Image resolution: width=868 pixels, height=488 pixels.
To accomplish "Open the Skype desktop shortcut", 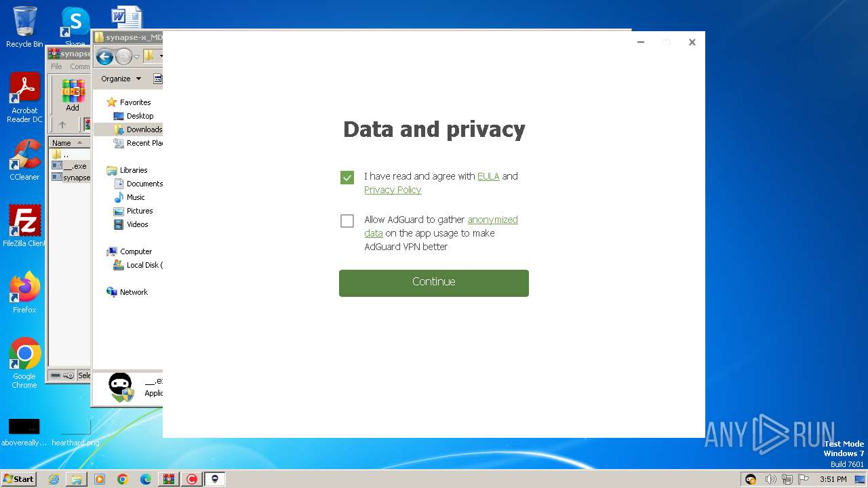I will click(x=75, y=27).
